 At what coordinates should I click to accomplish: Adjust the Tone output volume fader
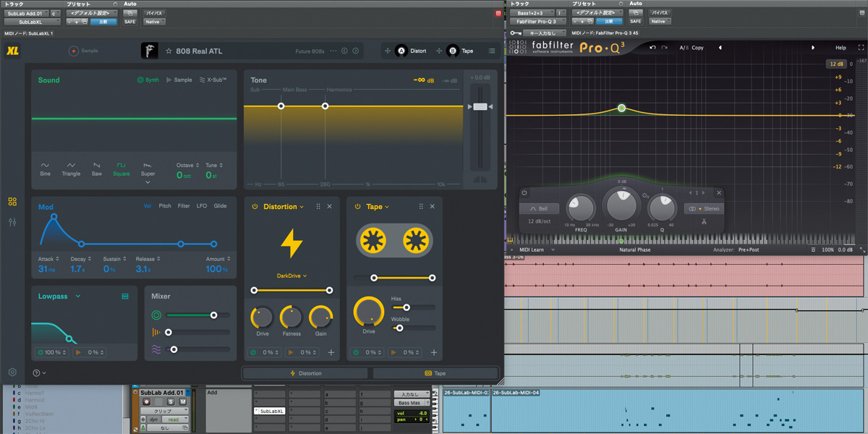[480, 107]
